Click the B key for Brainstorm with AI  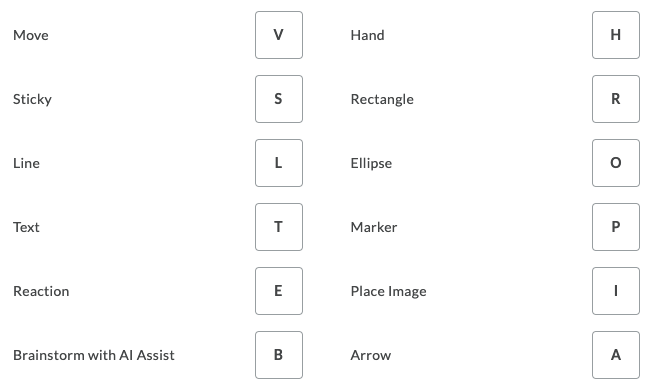tap(279, 355)
